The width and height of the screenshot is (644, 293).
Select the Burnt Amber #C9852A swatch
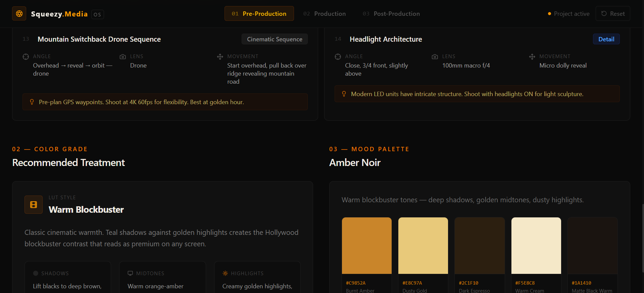[x=367, y=246]
